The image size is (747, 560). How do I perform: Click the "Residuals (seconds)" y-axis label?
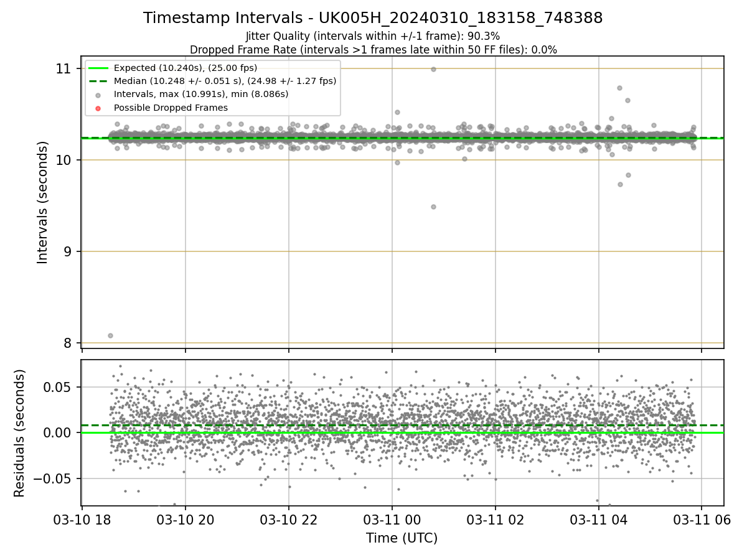(x=20, y=433)
